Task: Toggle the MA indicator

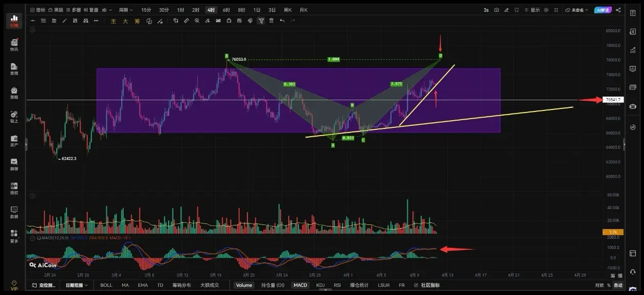Action: coord(125,285)
